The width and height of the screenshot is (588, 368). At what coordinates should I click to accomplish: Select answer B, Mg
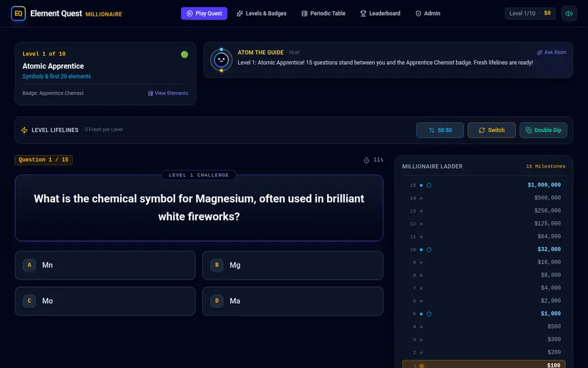point(293,265)
